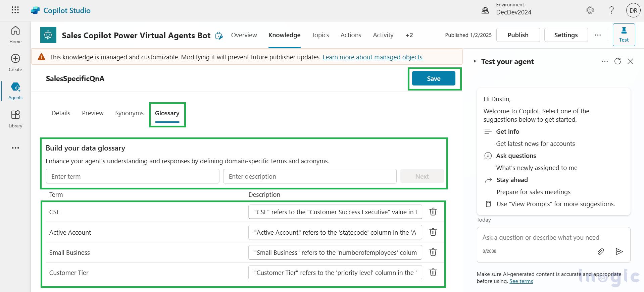Open the Actions tab
The image size is (644, 292).
click(x=351, y=35)
